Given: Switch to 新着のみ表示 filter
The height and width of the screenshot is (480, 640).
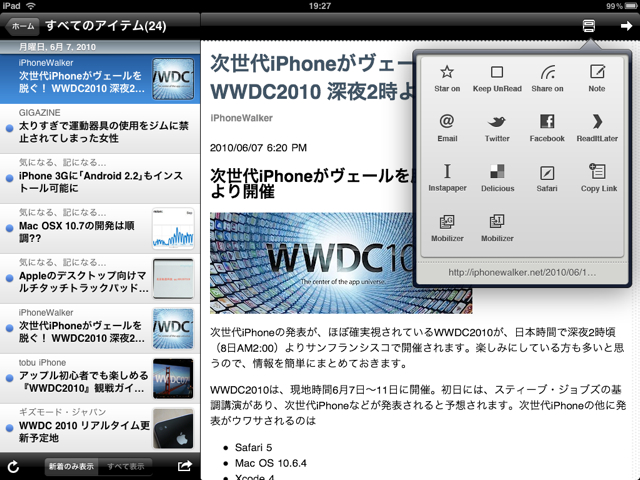Looking at the screenshot, I should (72, 466).
